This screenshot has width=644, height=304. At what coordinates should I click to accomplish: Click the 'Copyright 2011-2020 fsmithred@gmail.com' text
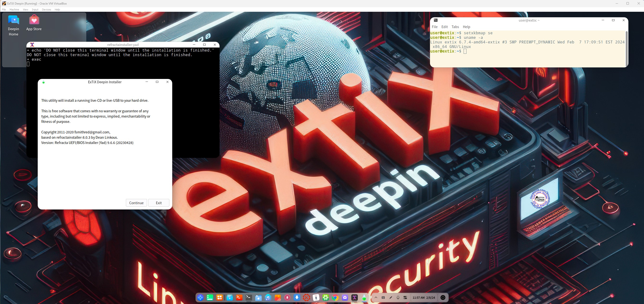pos(75,132)
